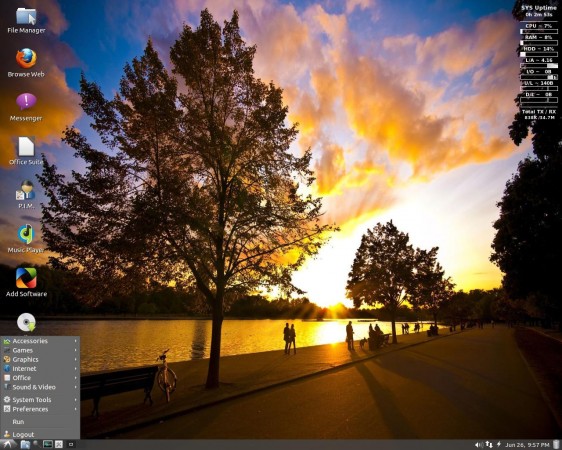Expand the Graphics submenu
The height and width of the screenshot is (450, 562).
(40, 359)
